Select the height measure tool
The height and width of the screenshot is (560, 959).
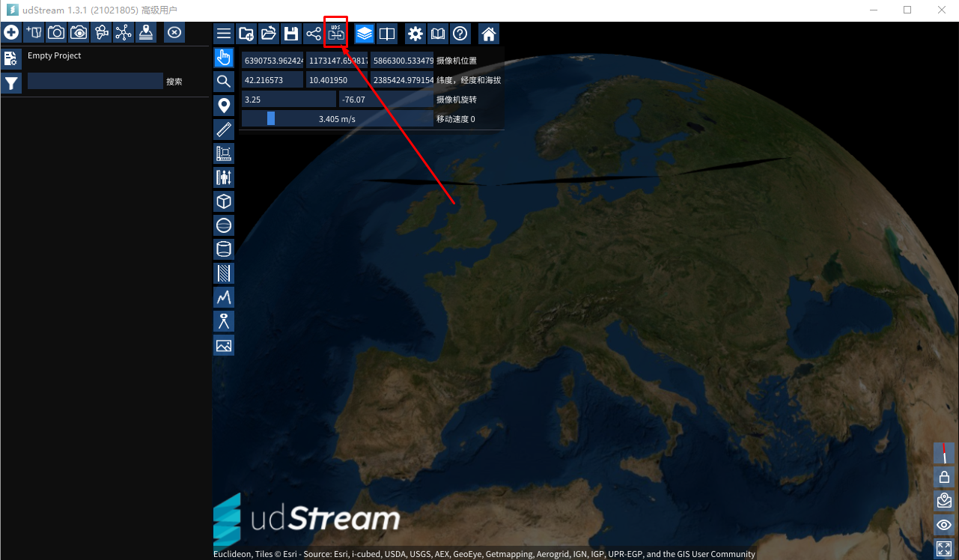click(x=224, y=177)
